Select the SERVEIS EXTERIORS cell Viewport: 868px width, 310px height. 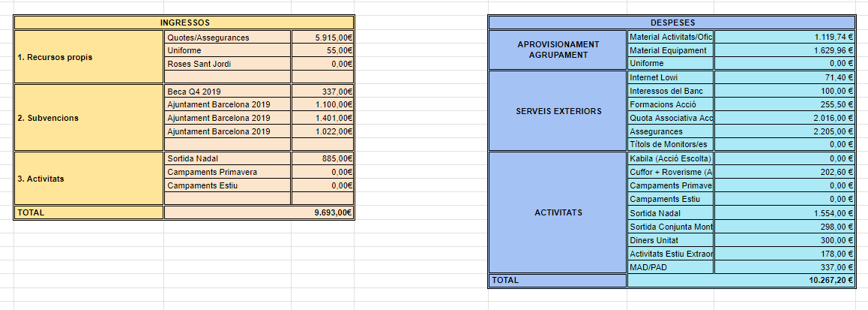[558, 111]
